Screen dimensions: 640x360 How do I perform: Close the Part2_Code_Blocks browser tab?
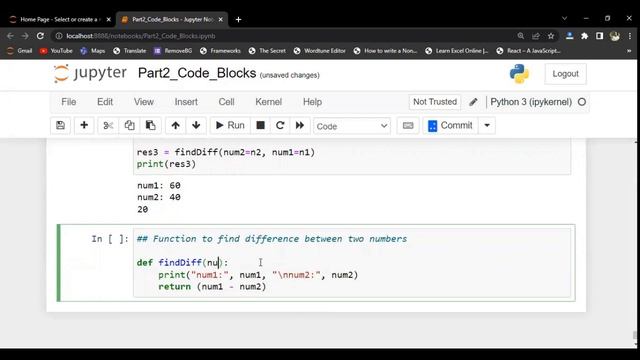click(220, 19)
